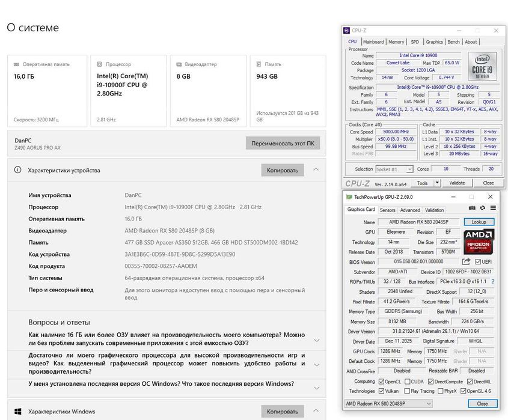Image resolution: width=508 pixels, height=420 pixels.
Task: Click the GPU-Z app icon in title bar
Action: [x=349, y=197]
